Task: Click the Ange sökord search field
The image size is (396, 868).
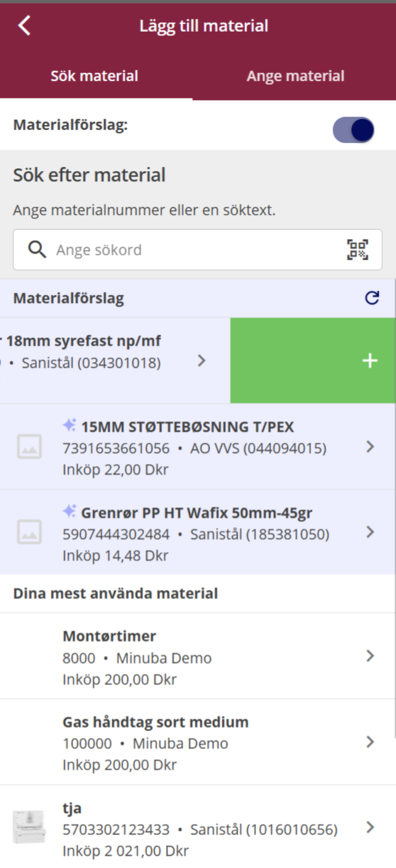Action: click(197, 250)
